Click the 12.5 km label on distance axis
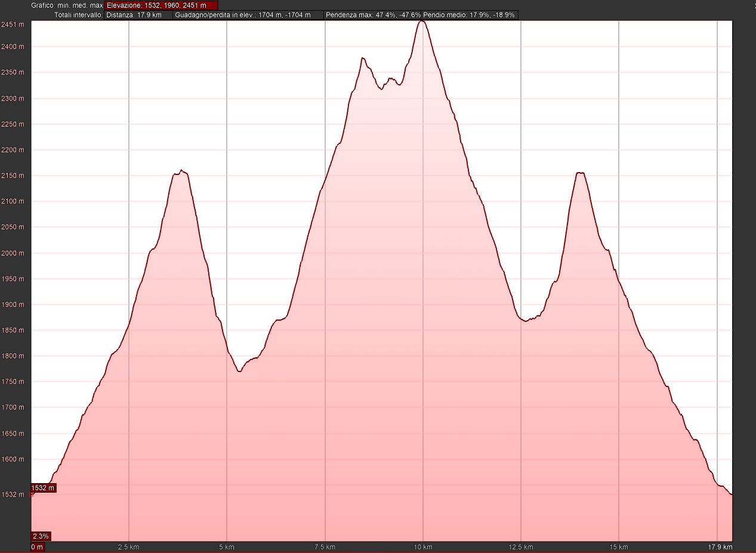This screenshot has width=756, height=553. pyautogui.click(x=520, y=547)
